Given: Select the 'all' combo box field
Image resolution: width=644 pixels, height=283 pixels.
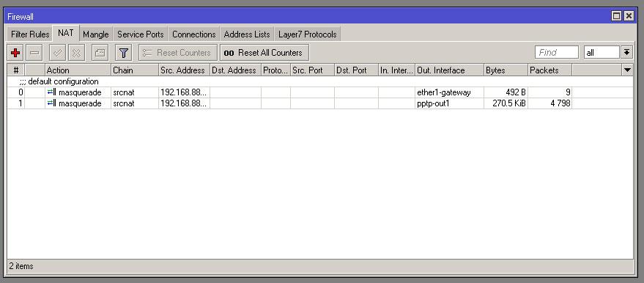Looking at the screenshot, I should coord(602,53).
